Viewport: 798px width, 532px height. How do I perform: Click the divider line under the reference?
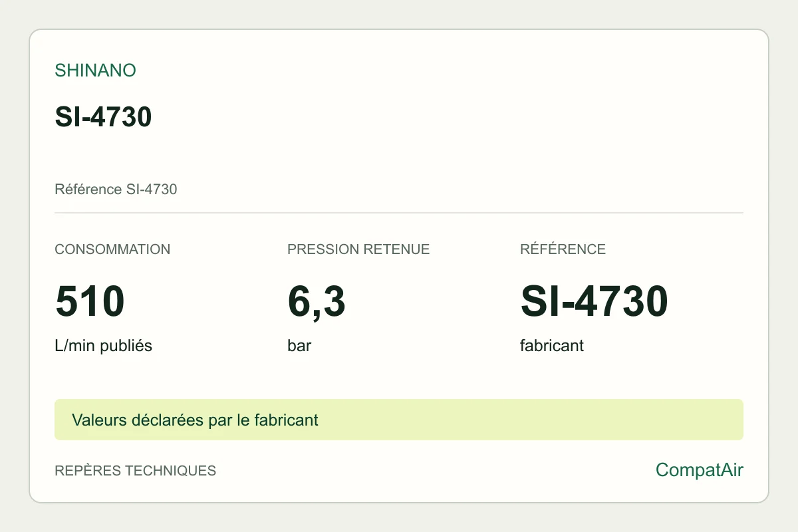(x=399, y=213)
